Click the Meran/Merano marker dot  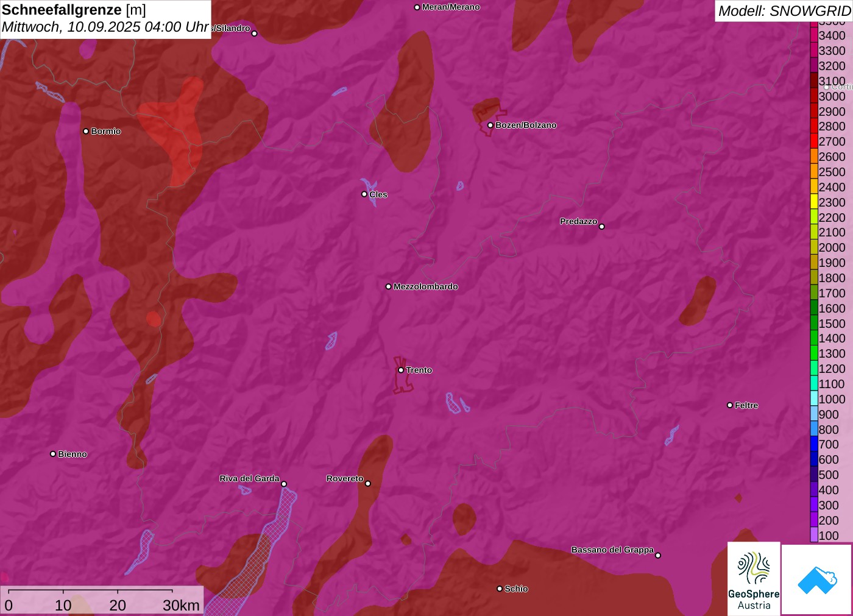(x=417, y=7)
